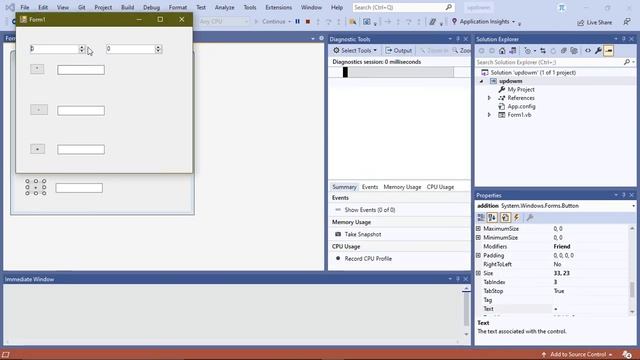This screenshot has height=360, width=640.
Task: Click the first numeric up-down spinner on Form1
Action: [x=82, y=49]
